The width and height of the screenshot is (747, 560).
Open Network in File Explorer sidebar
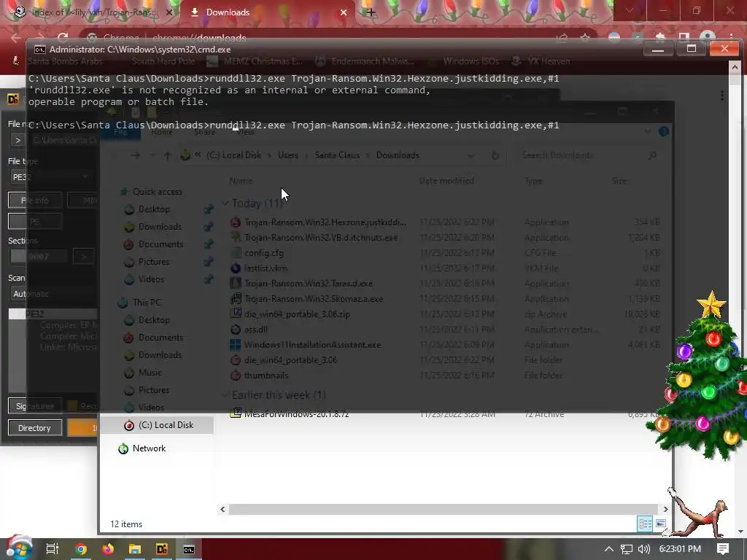click(149, 448)
